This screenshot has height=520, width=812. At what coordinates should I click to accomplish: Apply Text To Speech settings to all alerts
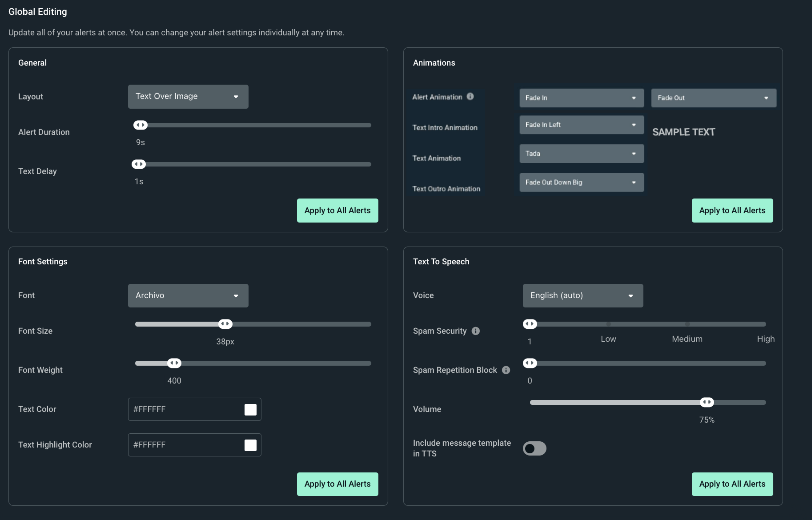pyautogui.click(x=732, y=484)
